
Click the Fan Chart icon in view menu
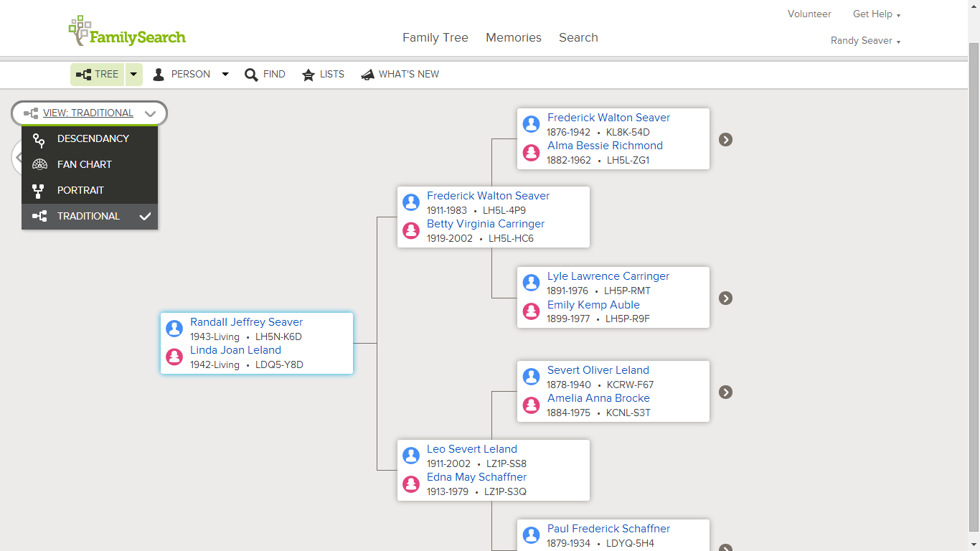tap(39, 164)
